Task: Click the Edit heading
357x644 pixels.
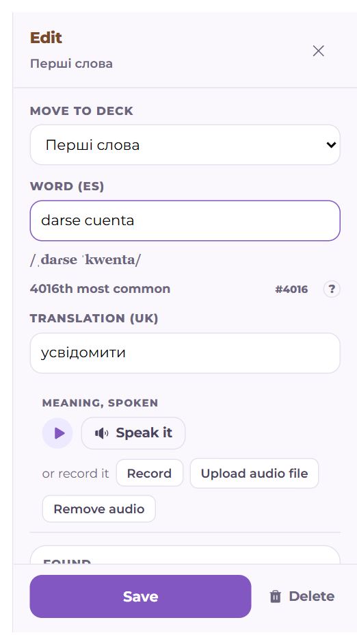Action: point(46,38)
